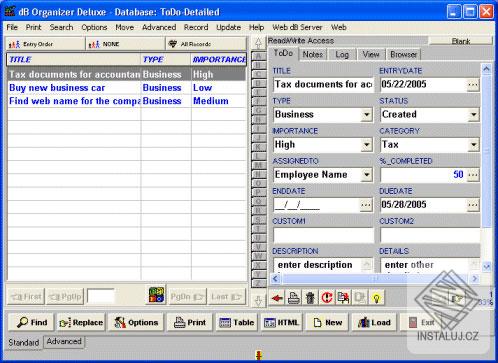Screen dimensions: 498x363
Task: Open %_COMPLETED ellipsis button
Action: 473,175
